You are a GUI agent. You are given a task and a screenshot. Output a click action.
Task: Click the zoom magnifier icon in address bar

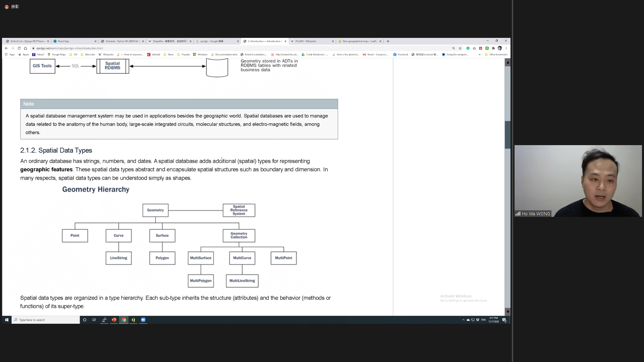pos(453,48)
